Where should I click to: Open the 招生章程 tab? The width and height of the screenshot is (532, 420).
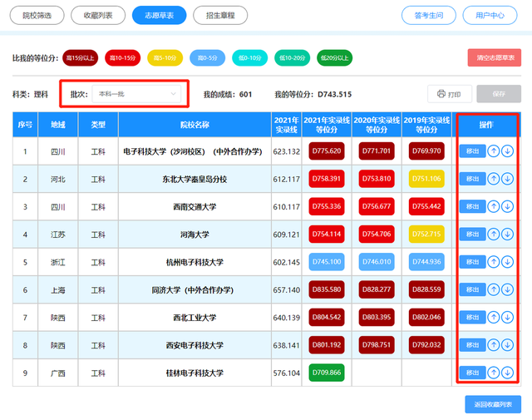point(220,15)
